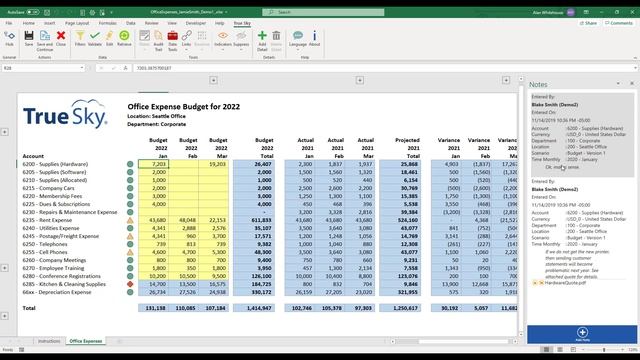The image size is (640, 360).
Task: Click the Add Note plus button
Action: 582,334
